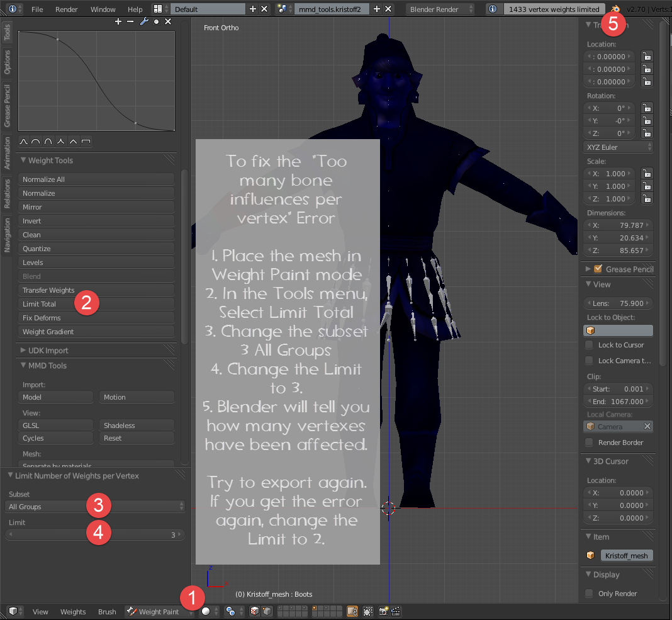Open All Groups subset dropdown
The height and width of the screenshot is (620, 672).
[x=95, y=506]
